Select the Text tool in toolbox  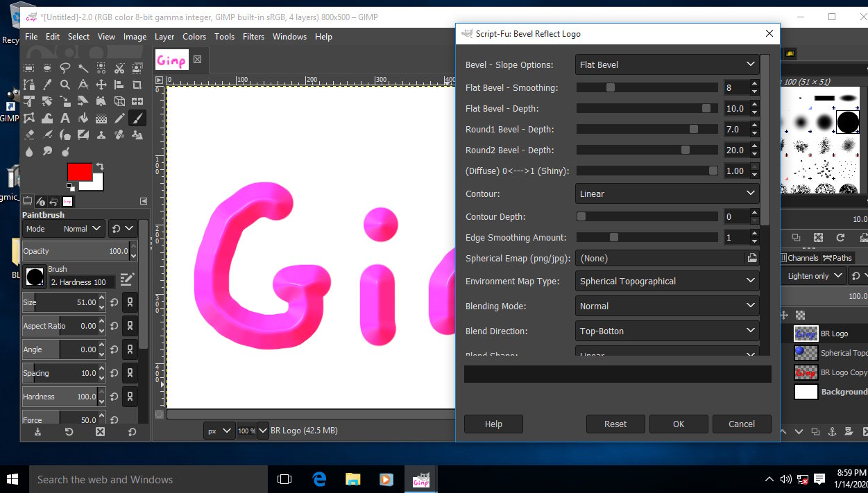point(65,119)
